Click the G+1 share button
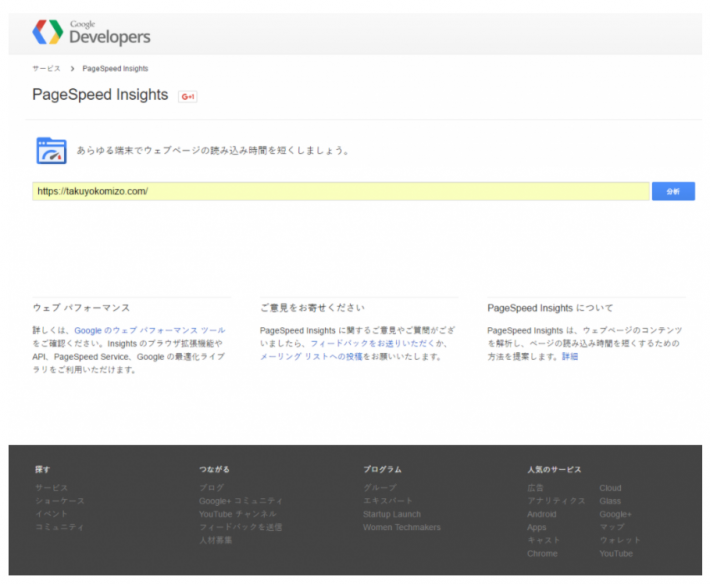Viewport: 710px width, 584px height. pos(187,96)
